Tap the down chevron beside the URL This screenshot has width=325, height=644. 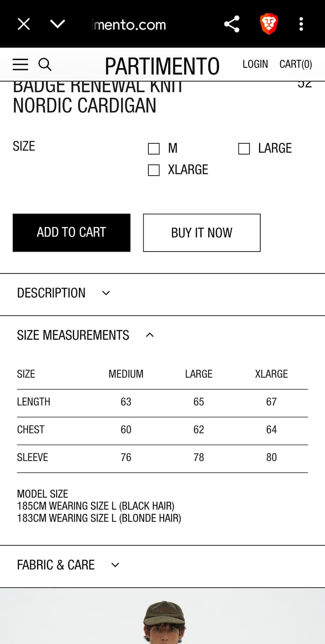point(57,24)
